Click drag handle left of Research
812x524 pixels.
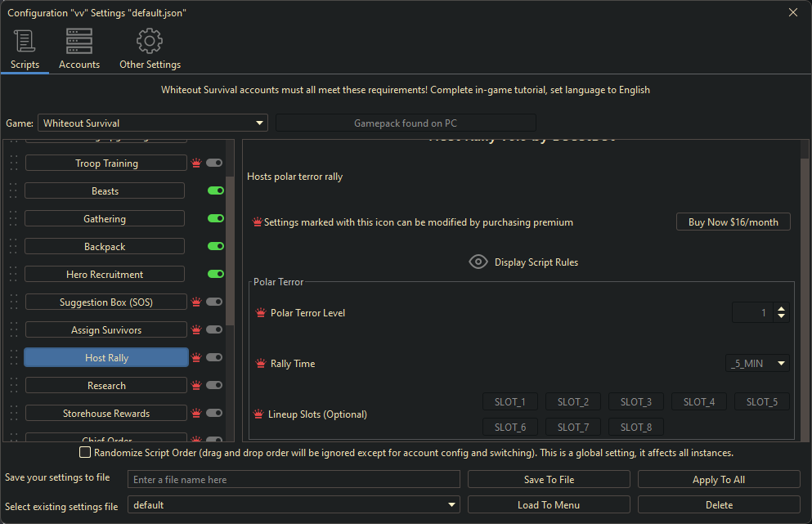coord(13,385)
